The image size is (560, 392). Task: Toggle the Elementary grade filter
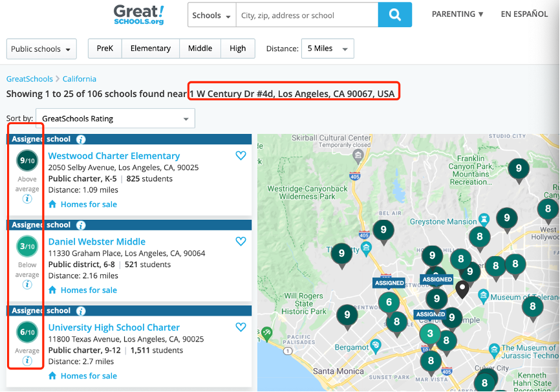point(151,49)
